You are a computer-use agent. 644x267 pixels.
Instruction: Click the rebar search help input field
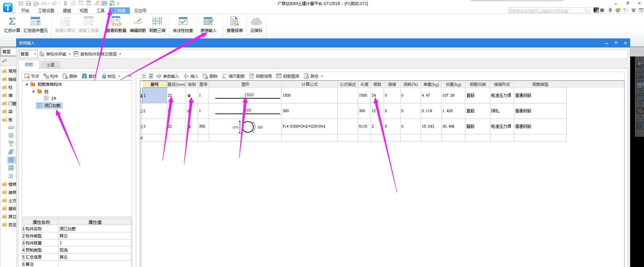pos(546,11)
